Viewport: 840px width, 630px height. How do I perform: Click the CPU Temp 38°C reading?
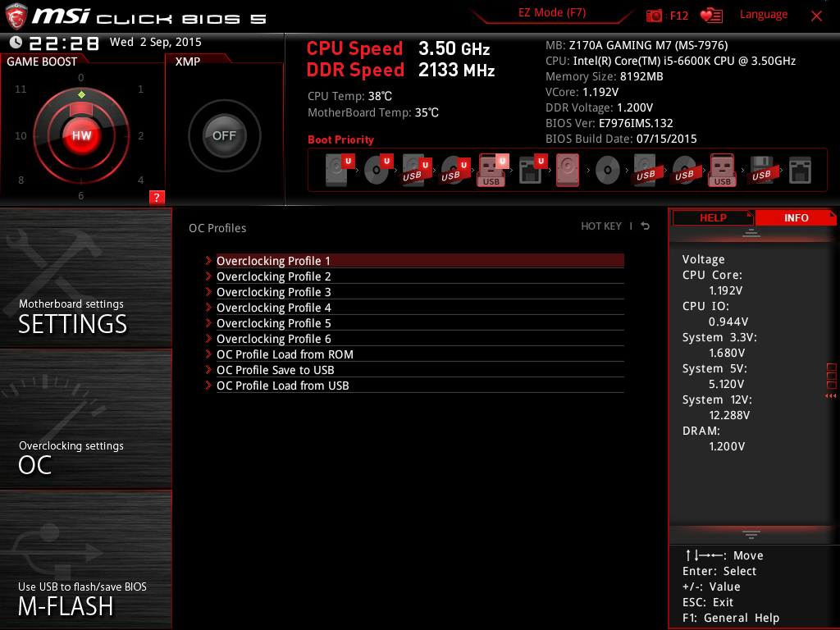click(349, 96)
